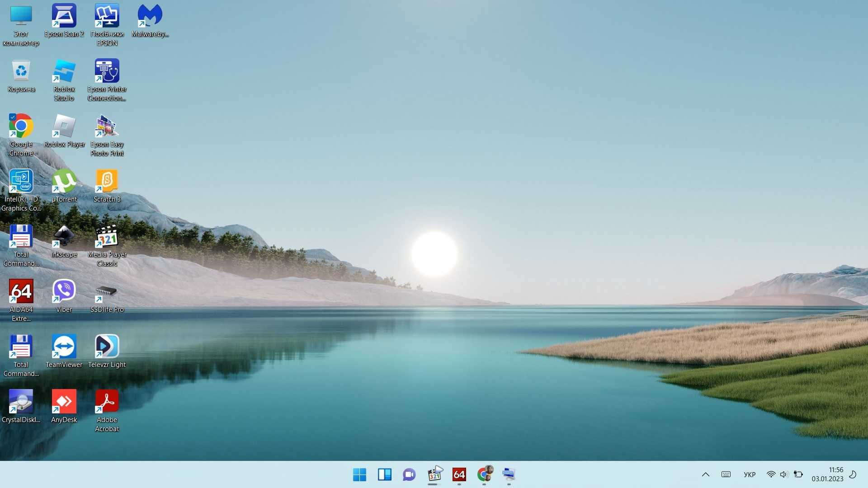This screenshot has height=488, width=868.
Task: Launch Adobe Acrobat PDF reader
Action: tap(106, 402)
